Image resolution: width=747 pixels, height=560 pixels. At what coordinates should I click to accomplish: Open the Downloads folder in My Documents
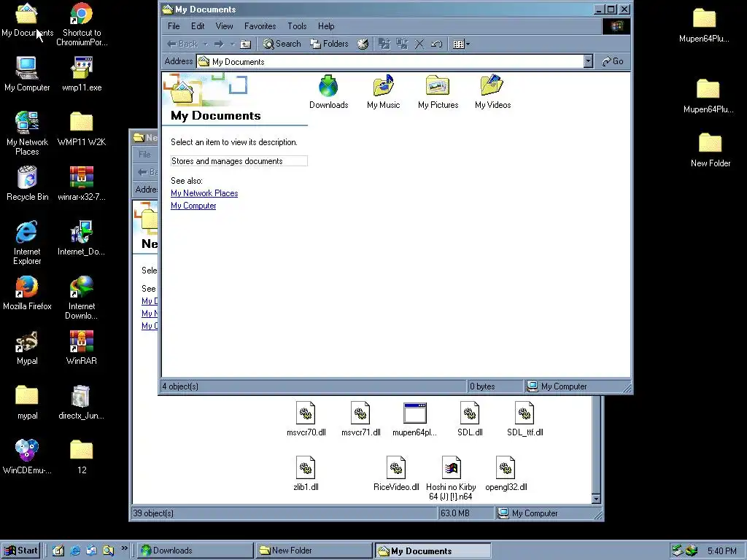click(x=328, y=91)
